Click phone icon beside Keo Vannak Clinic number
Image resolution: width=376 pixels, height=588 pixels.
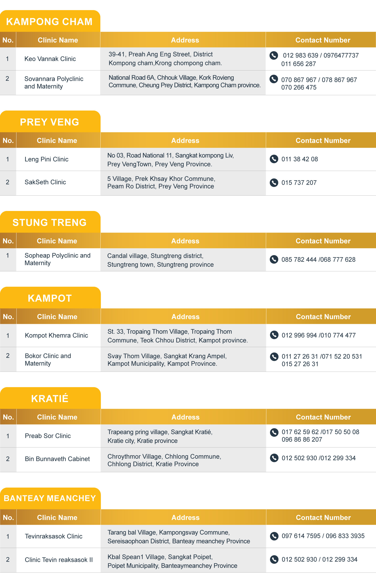(x=274, y=56)
